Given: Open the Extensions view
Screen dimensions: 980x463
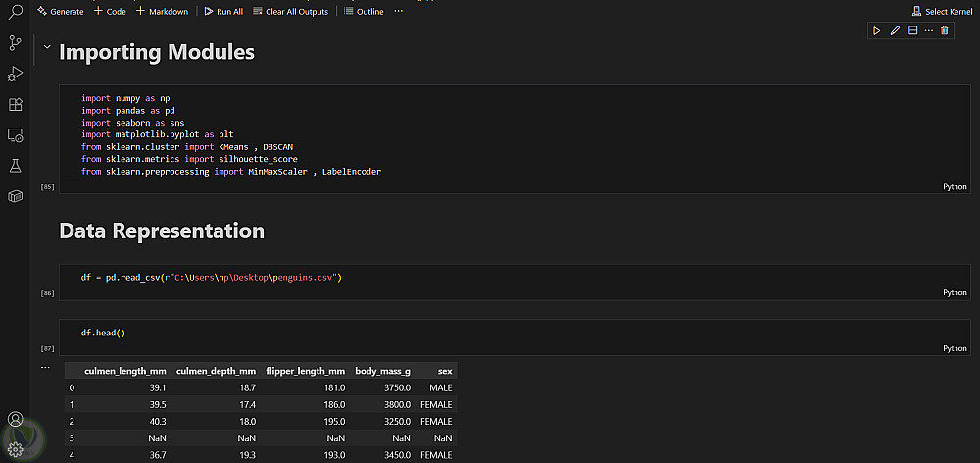Looking at the screenshot, I should [x=15, y=104].
